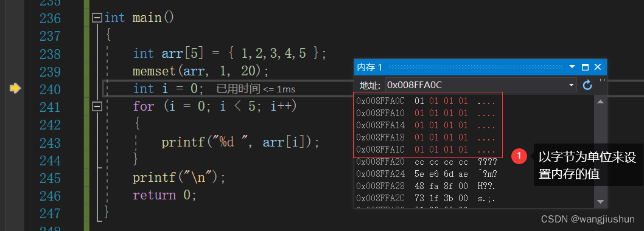Close the 内存 1 memory window
Image resolution: width=644 pixels, height=231 pixels.
tap(598, 67)
